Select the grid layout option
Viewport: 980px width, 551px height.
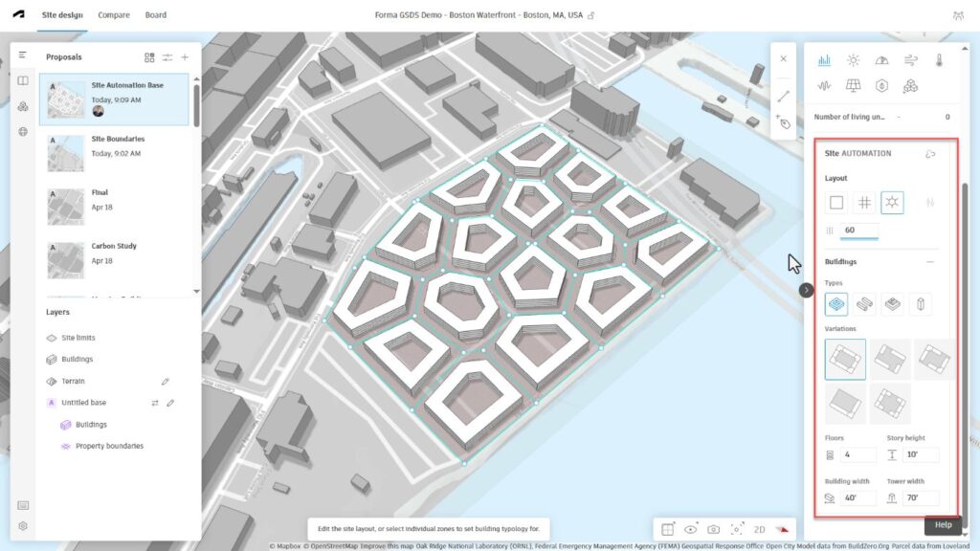pyautogui.click(x=864, y=202)
